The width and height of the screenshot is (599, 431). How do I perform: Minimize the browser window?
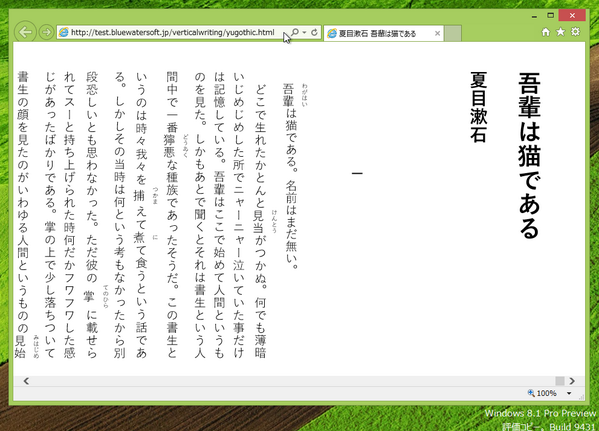534,16
